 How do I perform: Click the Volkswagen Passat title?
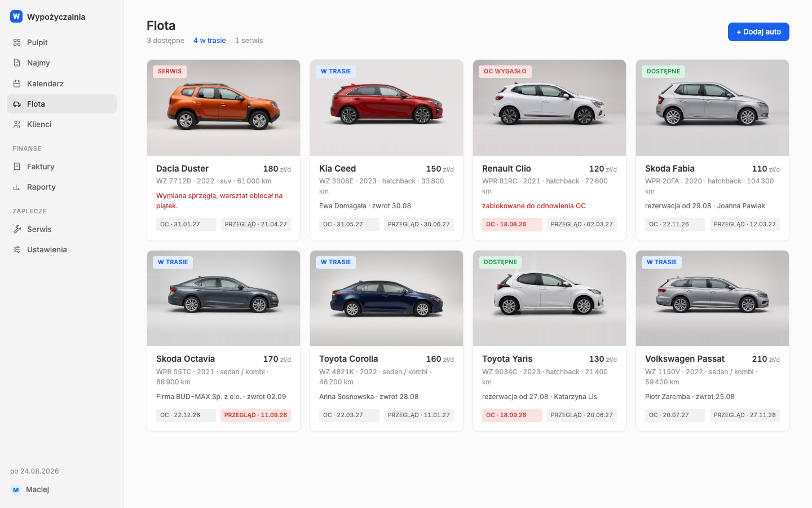pos(685,359)
